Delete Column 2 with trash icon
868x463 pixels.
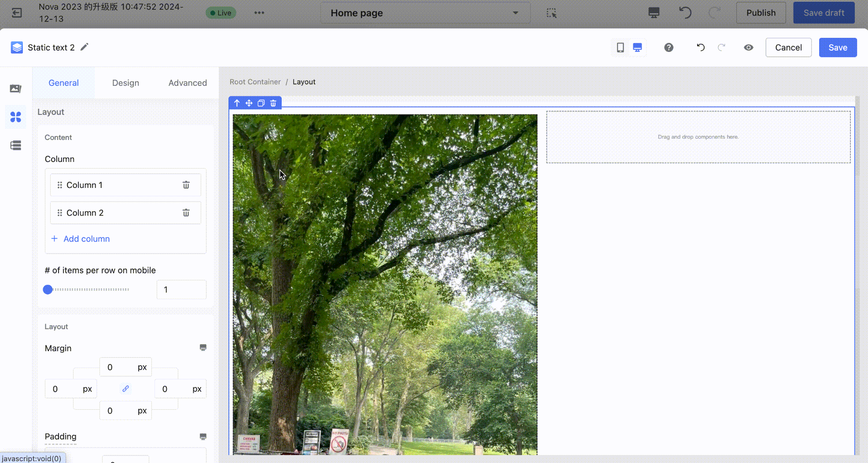pos(186,213)
